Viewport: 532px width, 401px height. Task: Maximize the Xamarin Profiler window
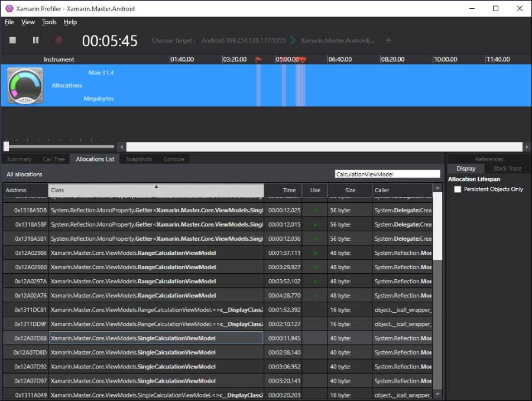tap(496, 8)
